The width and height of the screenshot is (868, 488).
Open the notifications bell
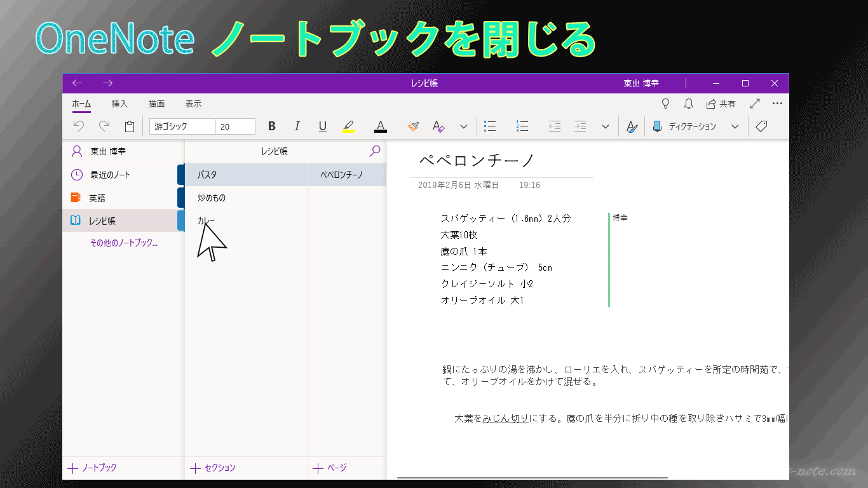688,104
